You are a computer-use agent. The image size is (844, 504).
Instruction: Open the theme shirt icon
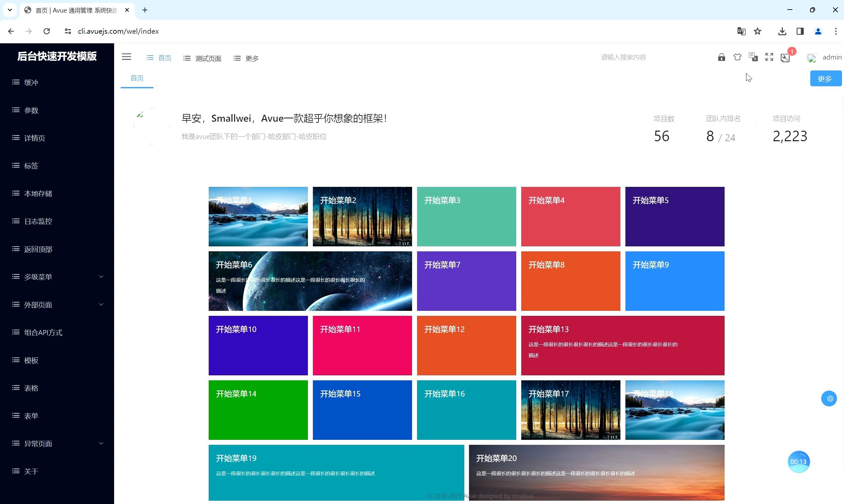coord(737,57)
